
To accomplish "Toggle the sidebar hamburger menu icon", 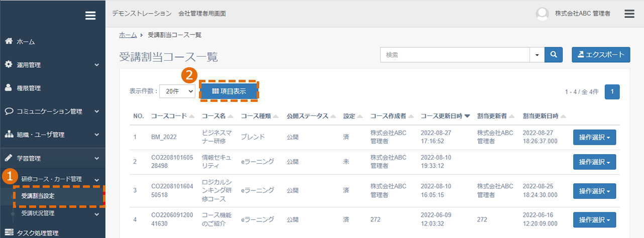I will pyautogui.click(x=90, y=16).
